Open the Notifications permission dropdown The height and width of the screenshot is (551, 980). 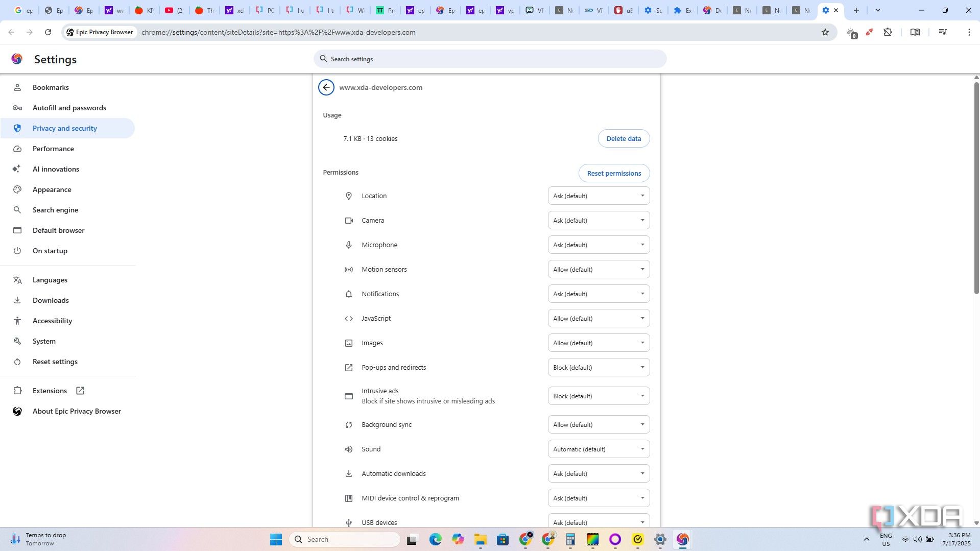pyautogui.click(x=599, y=294)
